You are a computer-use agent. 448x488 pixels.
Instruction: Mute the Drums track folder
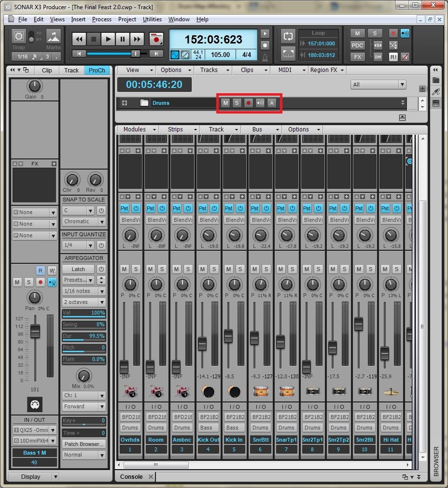[x=225, y=103]
